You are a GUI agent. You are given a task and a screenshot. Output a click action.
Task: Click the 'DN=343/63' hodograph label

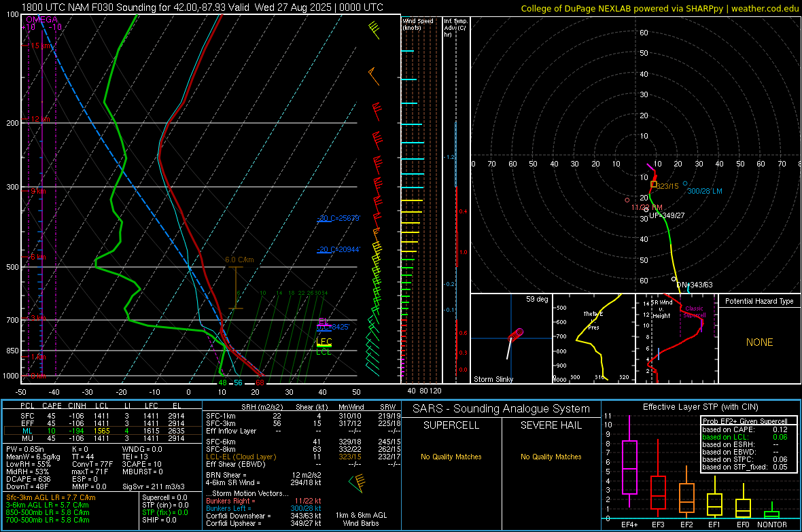[695, 285]
